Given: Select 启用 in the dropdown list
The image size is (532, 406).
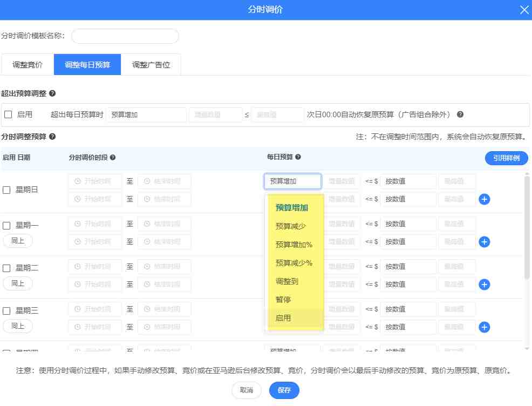Looking at the screenshot, I should pyautogui.click(x=296, y=318).
